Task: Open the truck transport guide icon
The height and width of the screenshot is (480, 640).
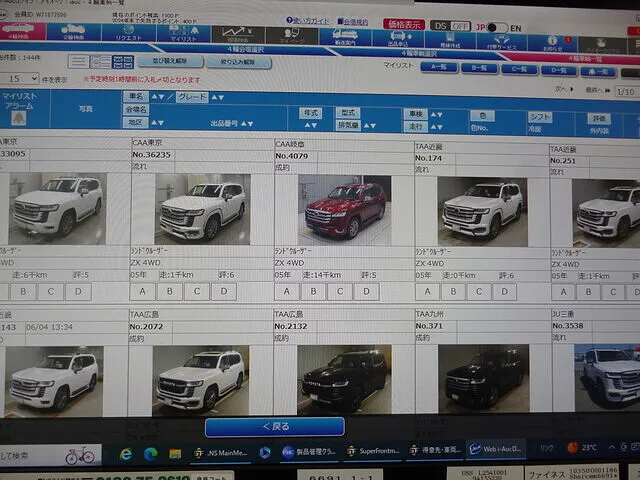Action: click(x=345, y=36)
